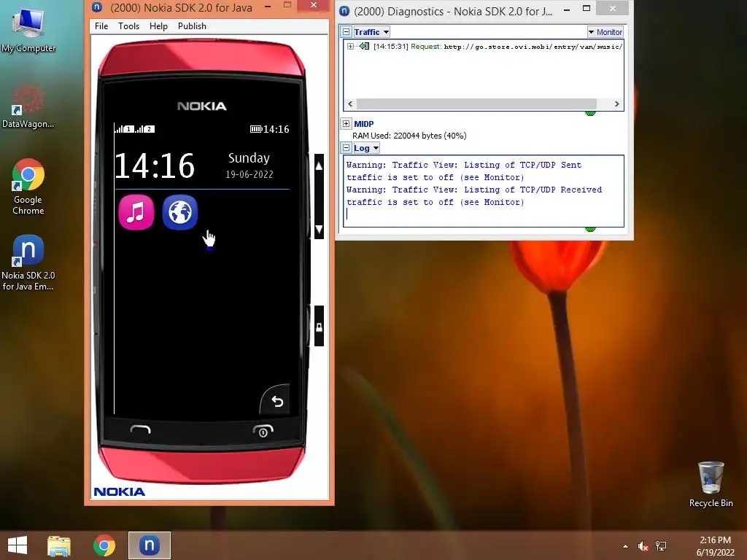Viewport: 747px width, 560px height.
Task: Open the Help menu
Action: point(158,26)
